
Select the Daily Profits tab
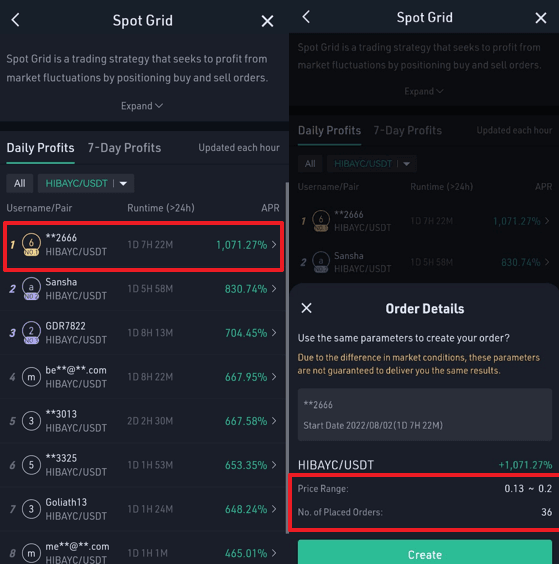[x=40, y=147]
